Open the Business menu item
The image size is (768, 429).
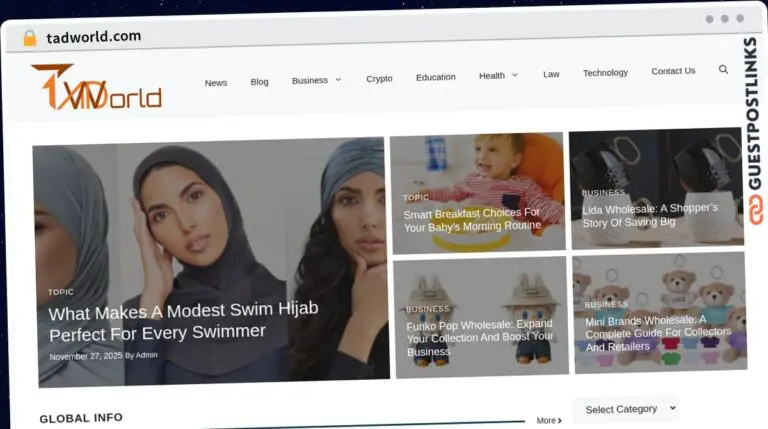(310, 80)
